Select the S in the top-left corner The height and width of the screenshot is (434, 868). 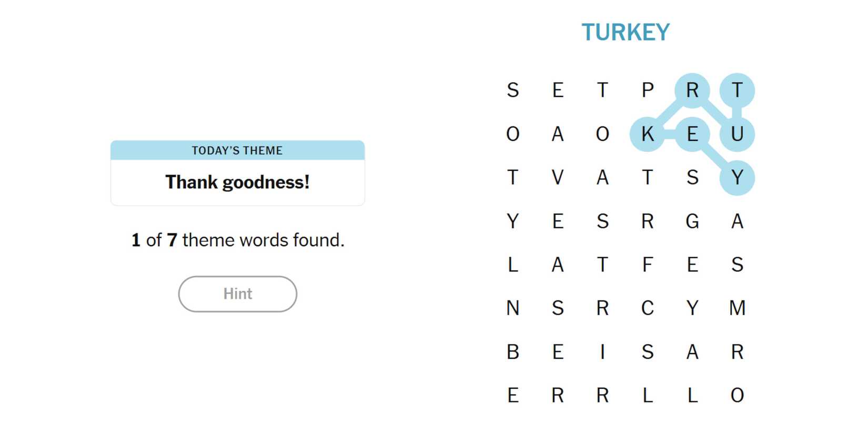point(513,90)
